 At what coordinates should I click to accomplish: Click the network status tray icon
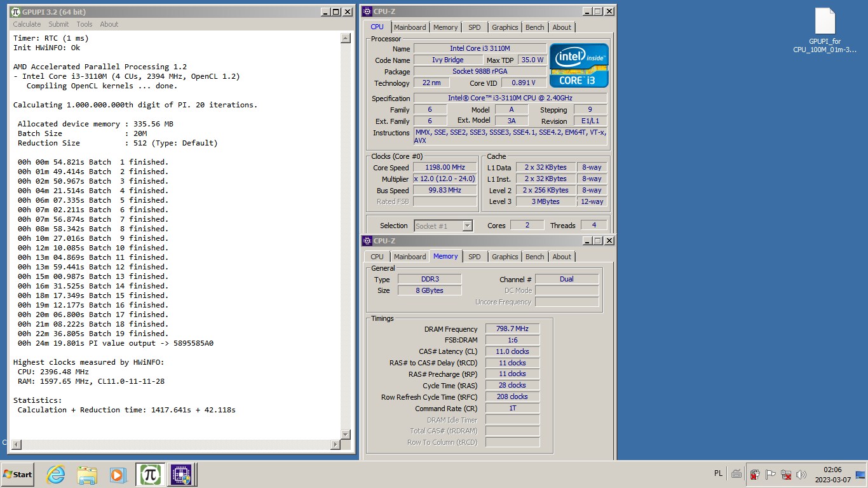(786, 474)
